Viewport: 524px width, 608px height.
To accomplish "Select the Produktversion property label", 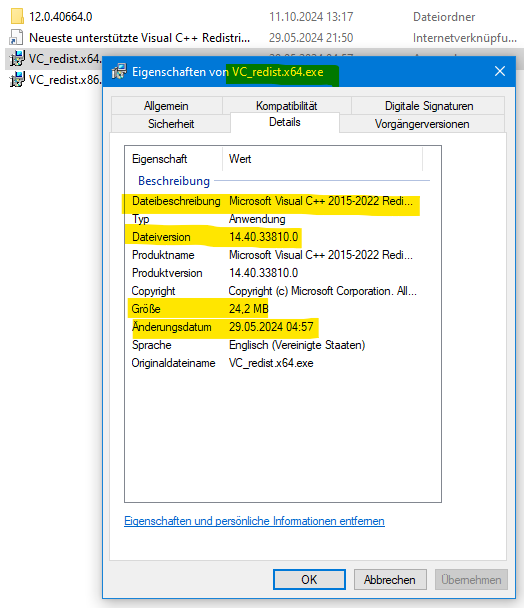I will 167,273.
